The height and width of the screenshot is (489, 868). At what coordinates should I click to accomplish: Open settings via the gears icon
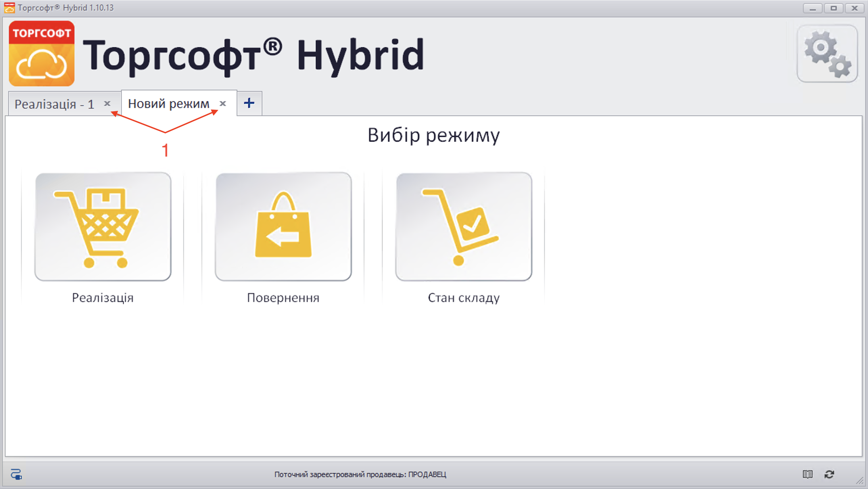pos(827,54)
